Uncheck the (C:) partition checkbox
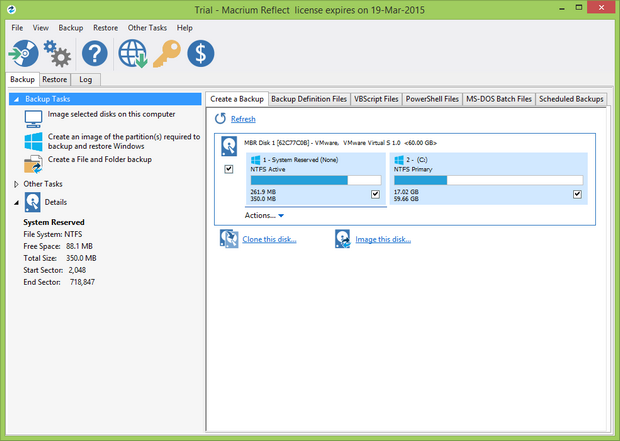 (x=577, y=194)
